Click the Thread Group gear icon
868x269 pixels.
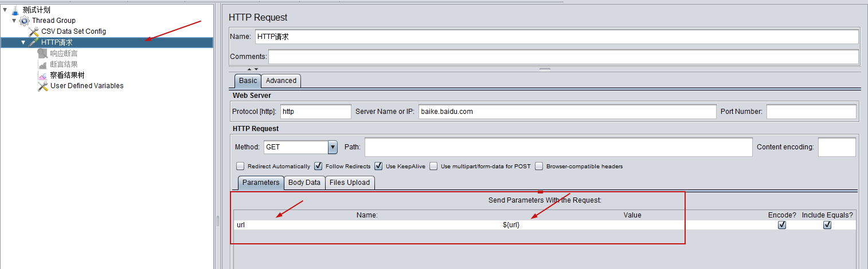pos(24,21)
